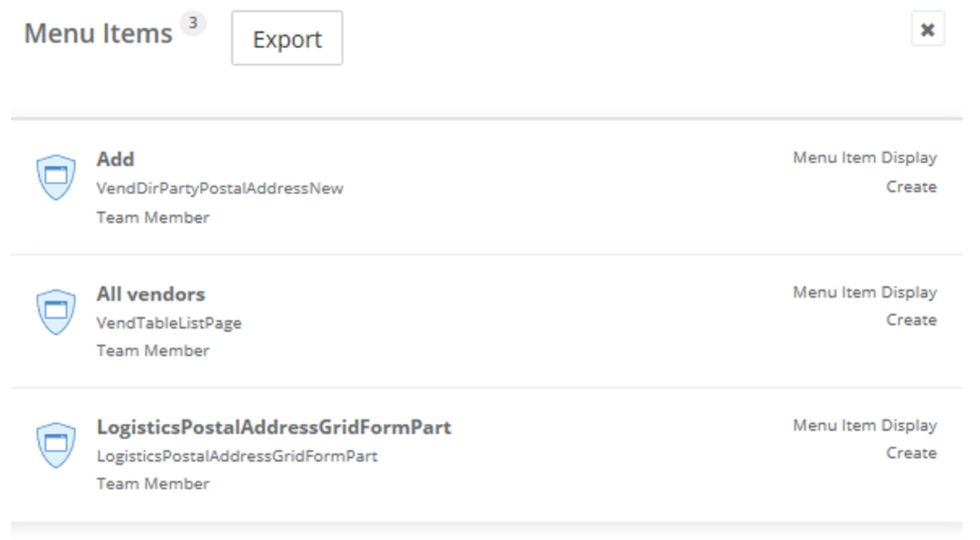
Task: Click the Menu Items heading
Action: [x=99, y=33]
